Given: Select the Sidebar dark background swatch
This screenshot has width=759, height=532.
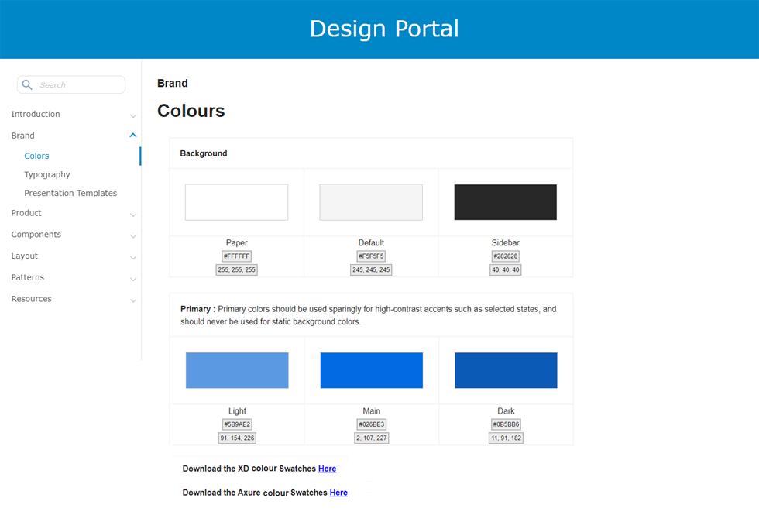Looking at the screenshot, I should pos(505,202).
